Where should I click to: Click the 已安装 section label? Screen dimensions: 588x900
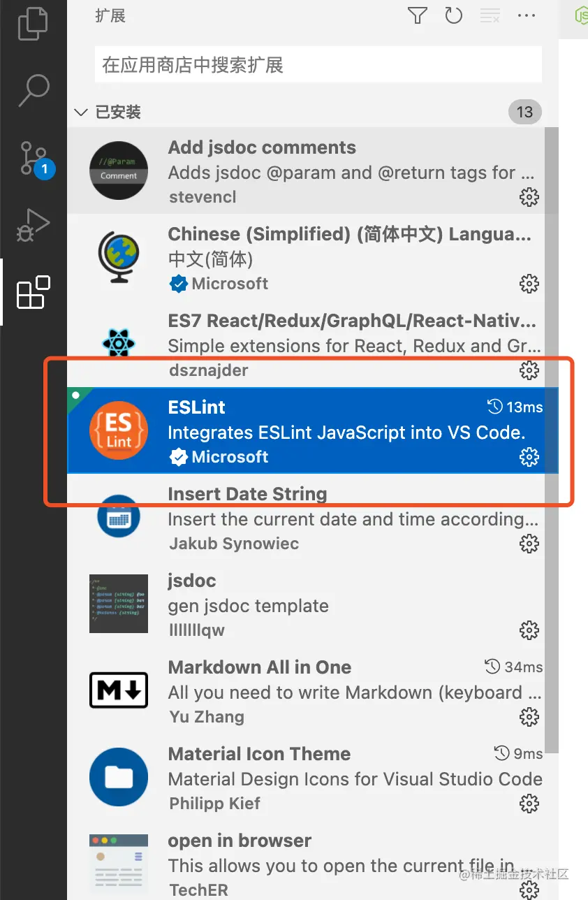pos(118,112)
